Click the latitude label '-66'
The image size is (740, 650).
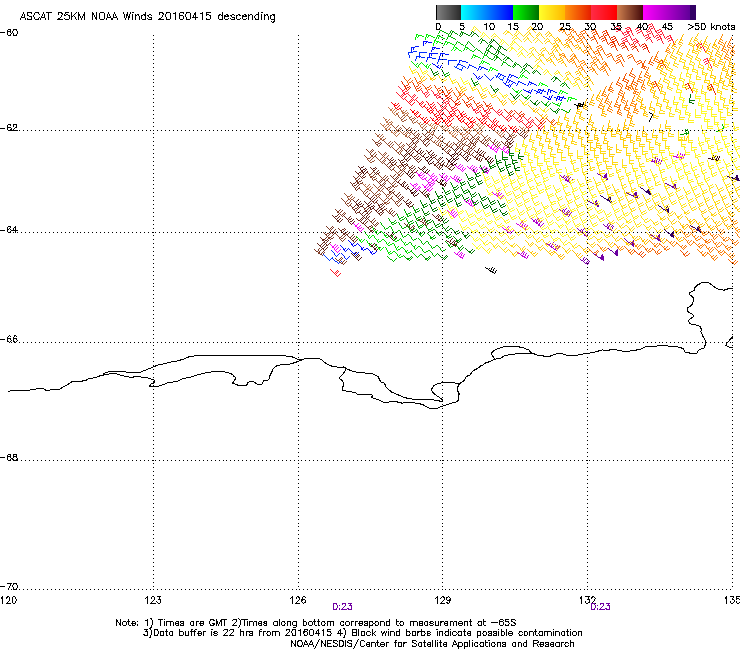(9, 340)
